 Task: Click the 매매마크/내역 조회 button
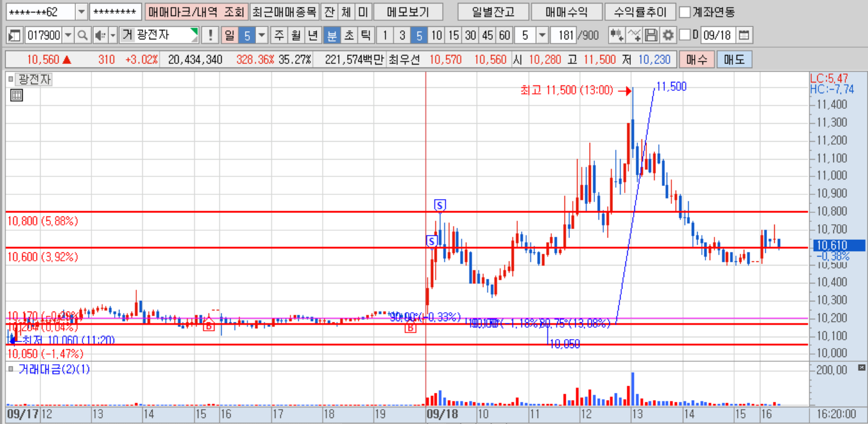(196, 12)
